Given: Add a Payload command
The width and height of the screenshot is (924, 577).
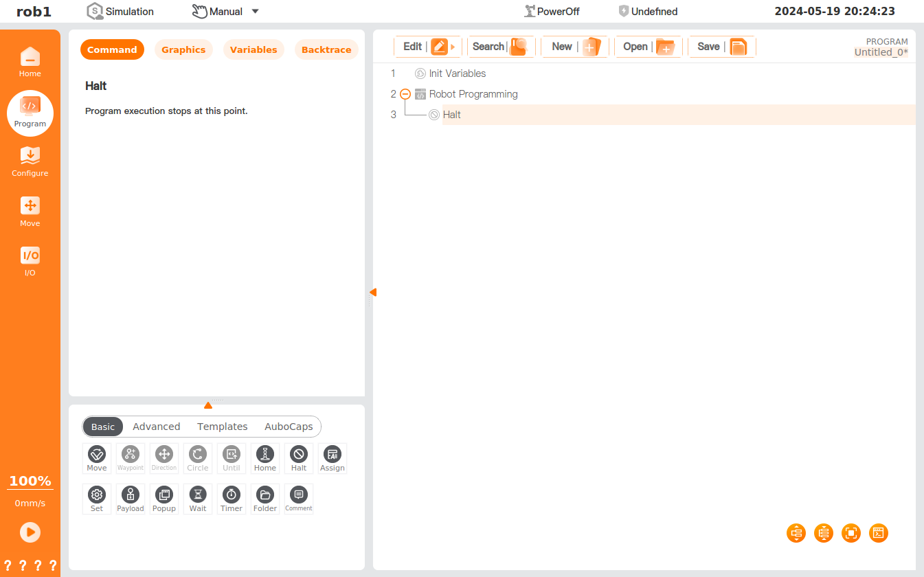Looking at the screenshot, I should [x=131, y=499].
